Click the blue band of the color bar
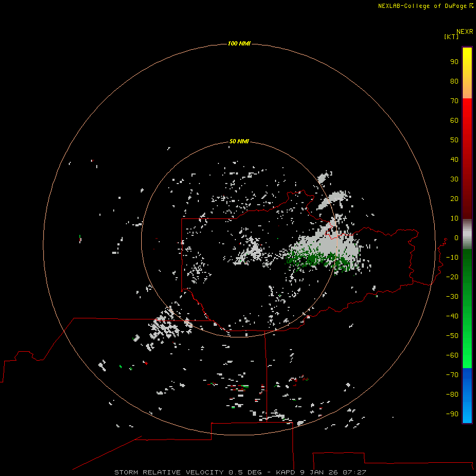 467,395
